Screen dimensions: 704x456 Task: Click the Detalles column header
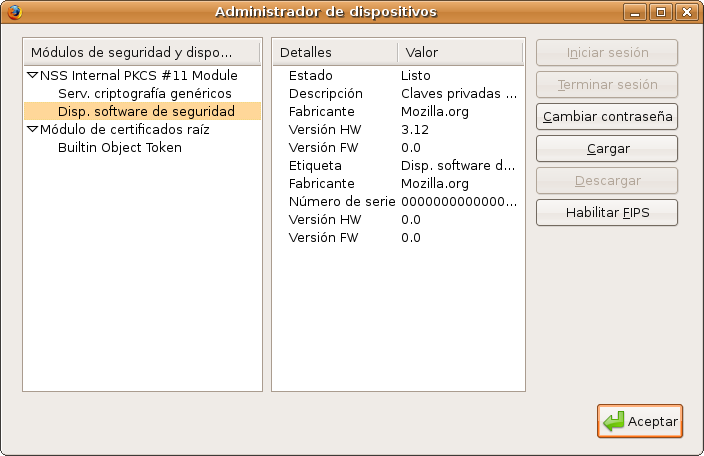[x=335, y=53]
